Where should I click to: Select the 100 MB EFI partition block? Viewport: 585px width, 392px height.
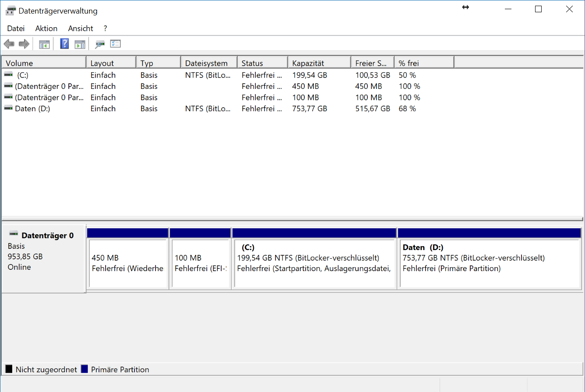tap(200, 258)
